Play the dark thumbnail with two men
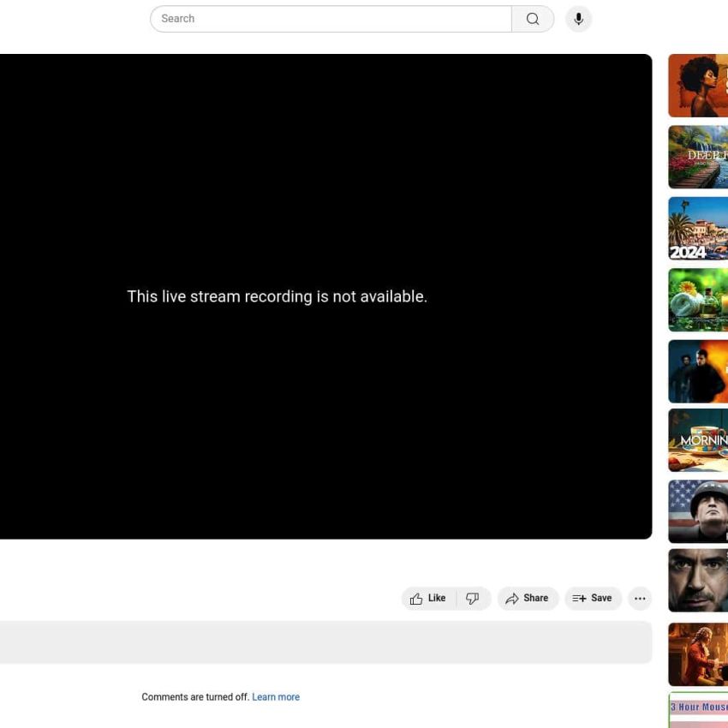Viewport: 728px width, 728px height. 698,372
